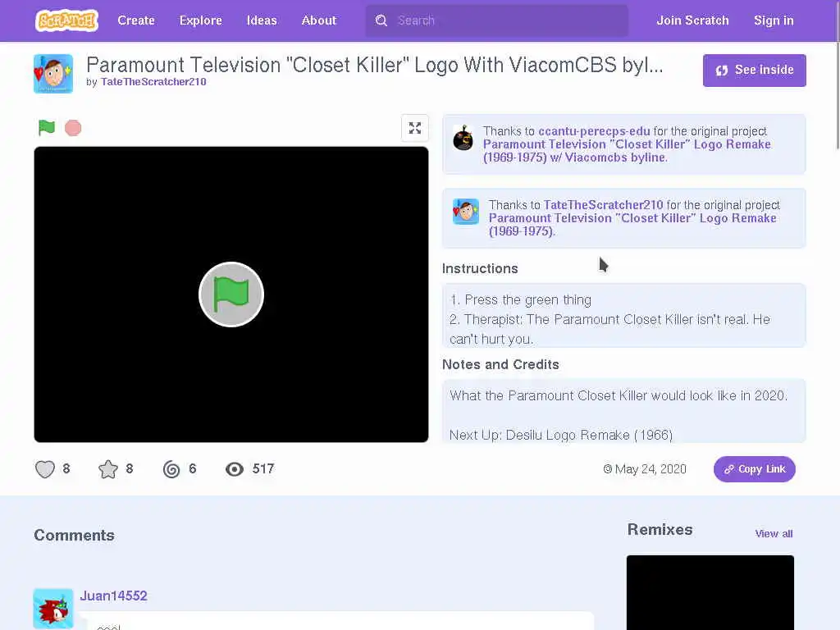Open Join Scratch link
The image size is (840, 630).
click(692, 21)
